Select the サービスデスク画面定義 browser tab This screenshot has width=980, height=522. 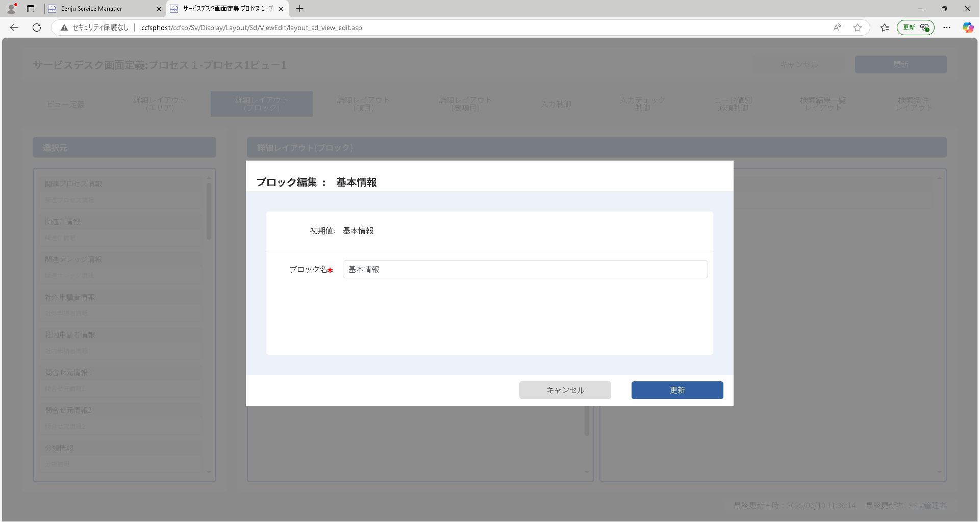click(x=227, y=9)
